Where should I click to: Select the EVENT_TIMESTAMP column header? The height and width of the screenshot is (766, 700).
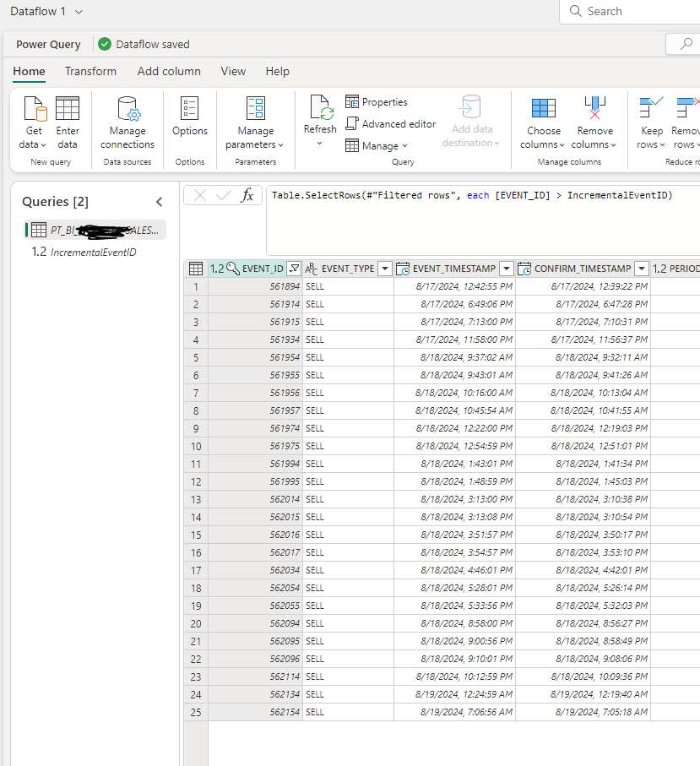[x=453, y=269]
